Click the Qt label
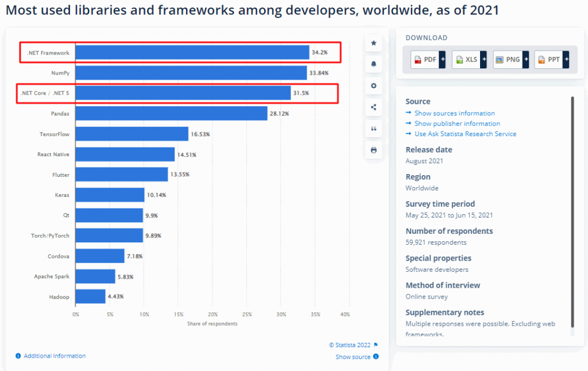 66,215
